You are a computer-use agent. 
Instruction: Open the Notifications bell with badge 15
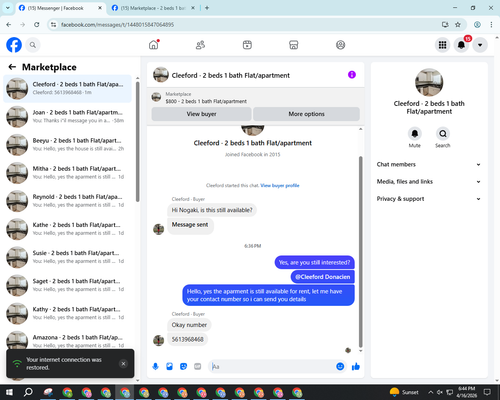[x=461, y=45]
